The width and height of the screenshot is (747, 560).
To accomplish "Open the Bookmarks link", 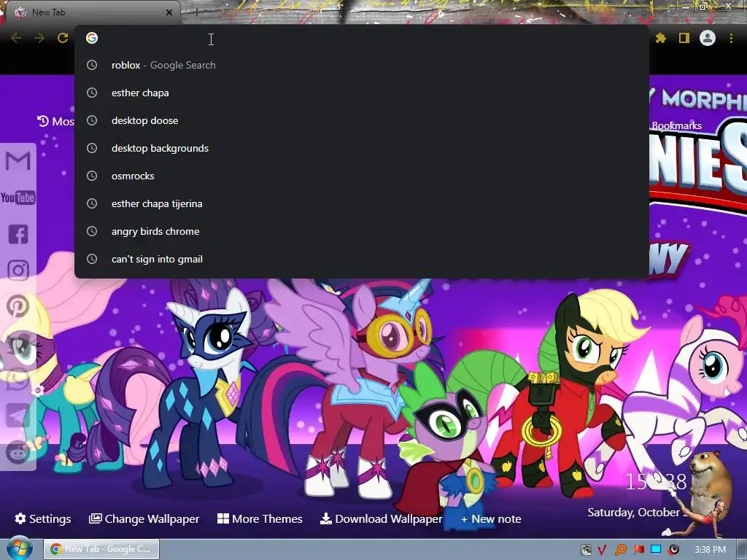I will [676, 125].
